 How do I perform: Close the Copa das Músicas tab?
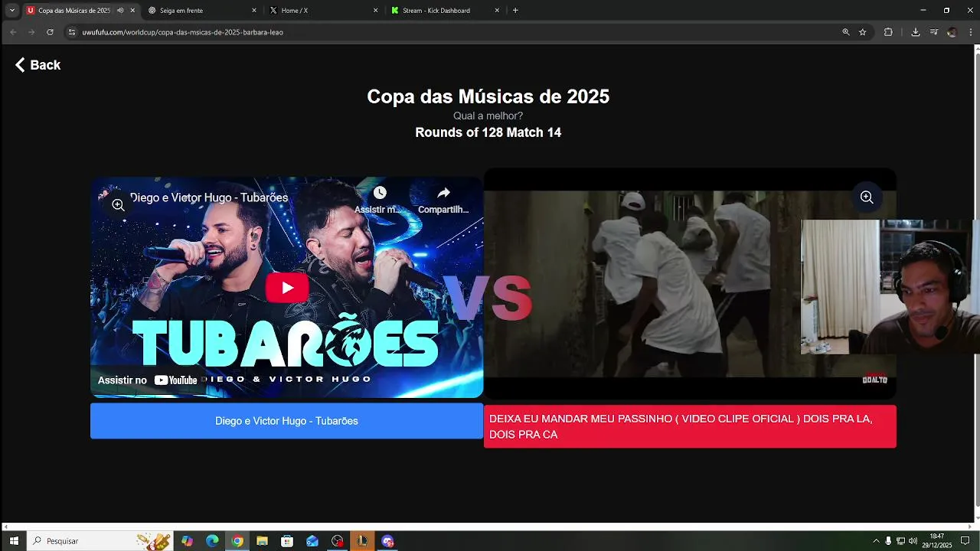click(x=132, y=11)
